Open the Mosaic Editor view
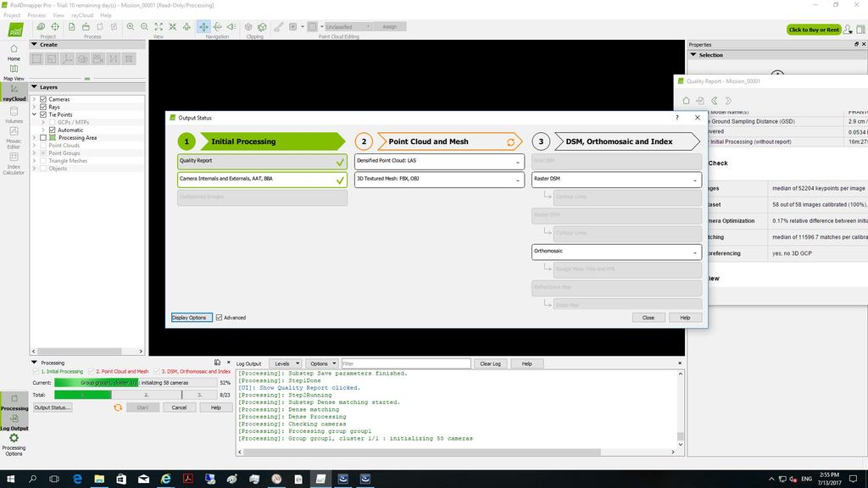Viewport: 868px width, 488px height. 14,136
